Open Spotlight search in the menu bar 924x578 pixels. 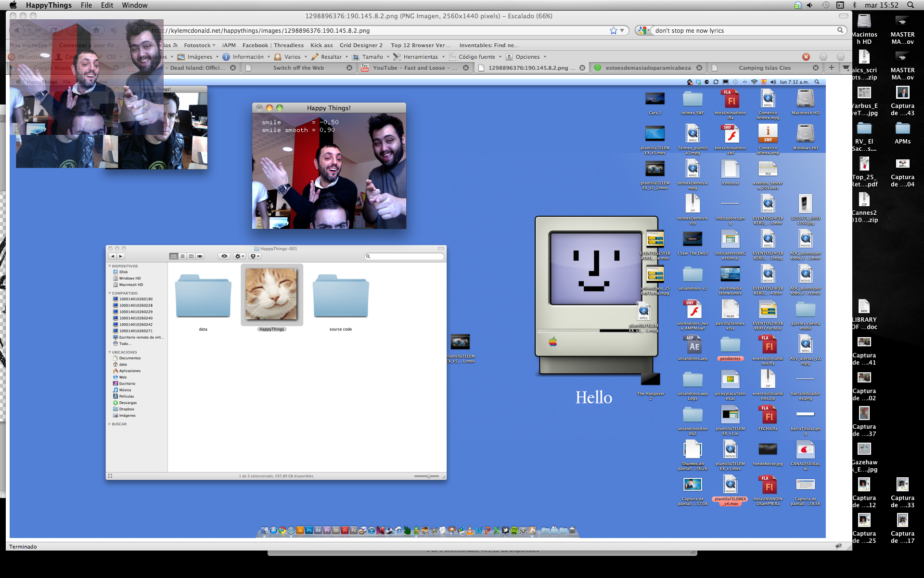click(910, 5)
